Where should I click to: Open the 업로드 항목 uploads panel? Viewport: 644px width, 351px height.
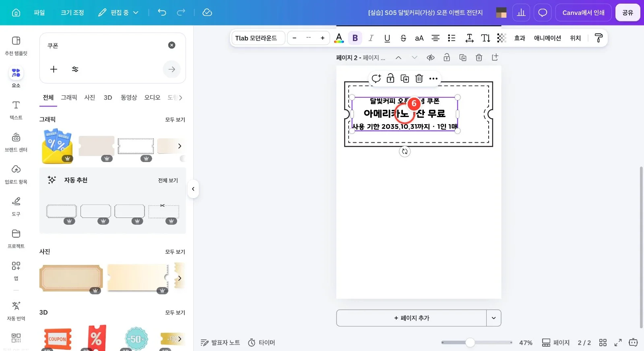16,174
